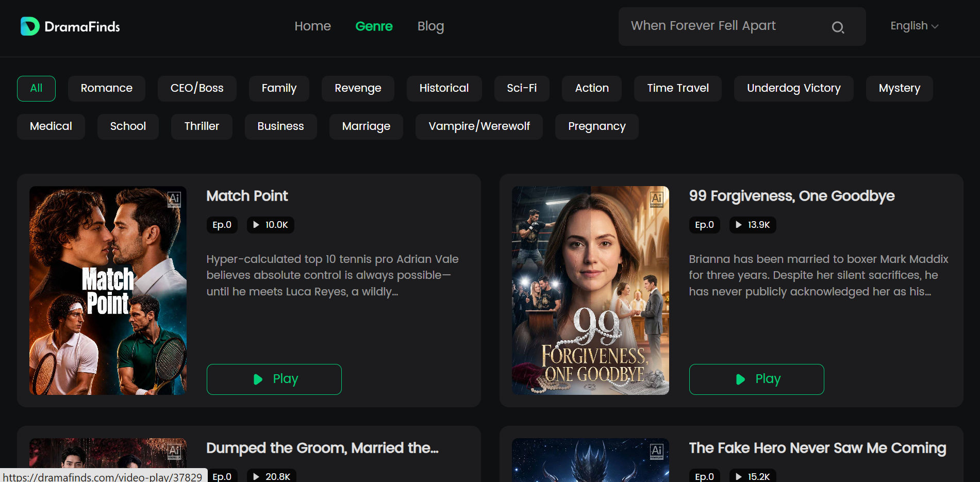Select the Time Travel genre chip

(x=678, y=88)
